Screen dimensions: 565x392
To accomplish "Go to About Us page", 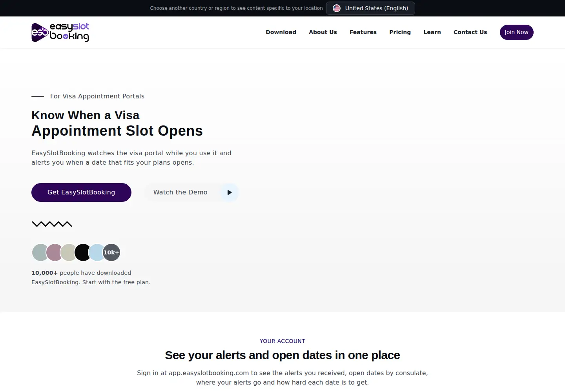I will coord(323,32).
